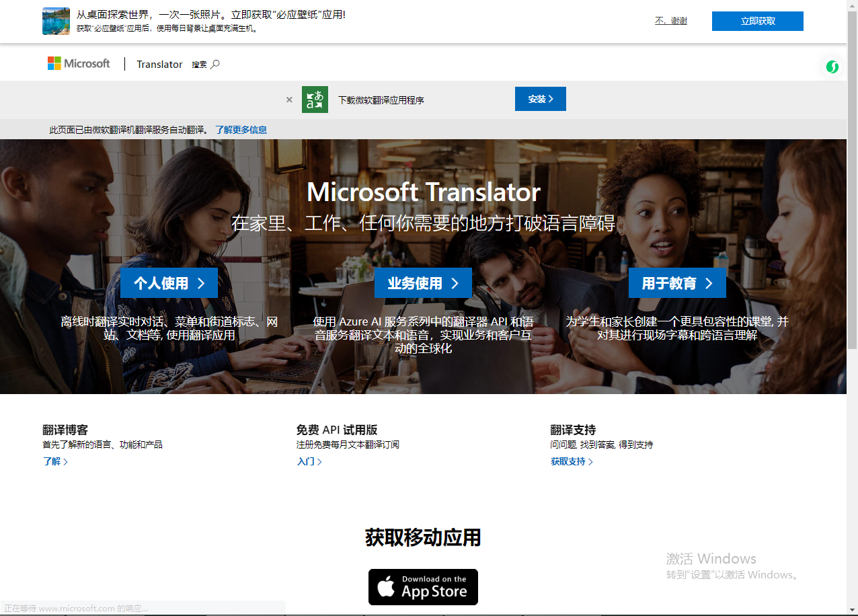This screenshot has height=616, width=858.
Task: Click the 免费 API 试用版 heading
Action: 337,430
